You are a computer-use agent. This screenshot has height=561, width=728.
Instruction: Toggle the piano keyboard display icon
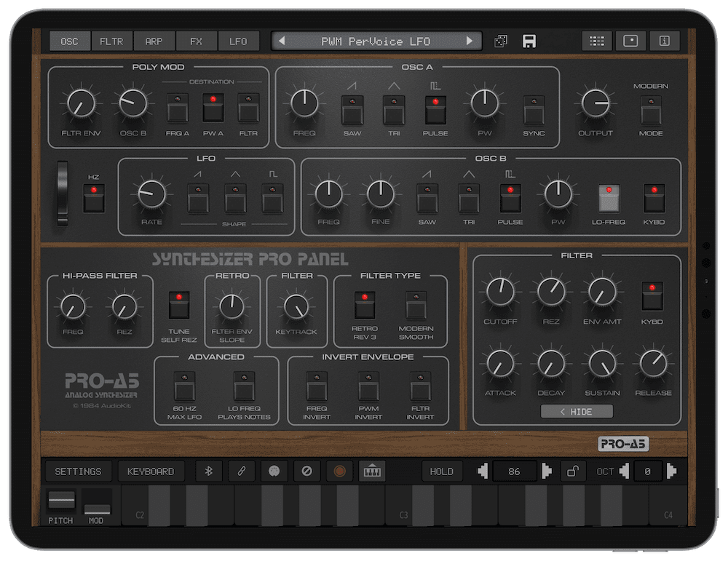point(372,472)
